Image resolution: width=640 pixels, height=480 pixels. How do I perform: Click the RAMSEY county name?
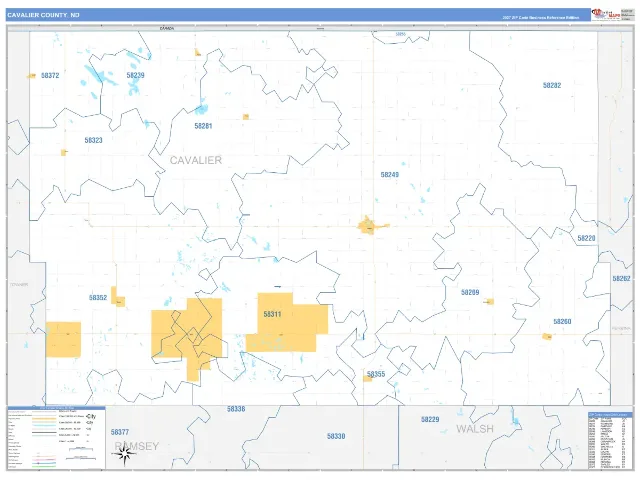[136, 446]
